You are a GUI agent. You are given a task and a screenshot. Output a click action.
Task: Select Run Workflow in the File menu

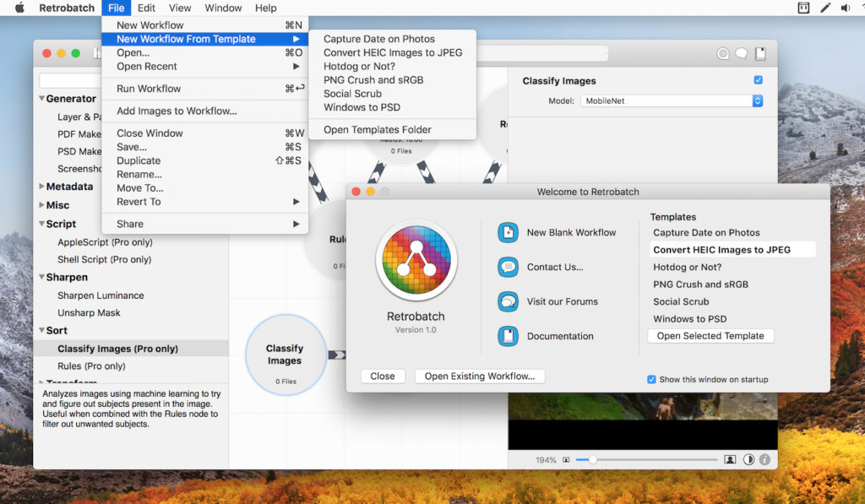click(x=149, y=89)
